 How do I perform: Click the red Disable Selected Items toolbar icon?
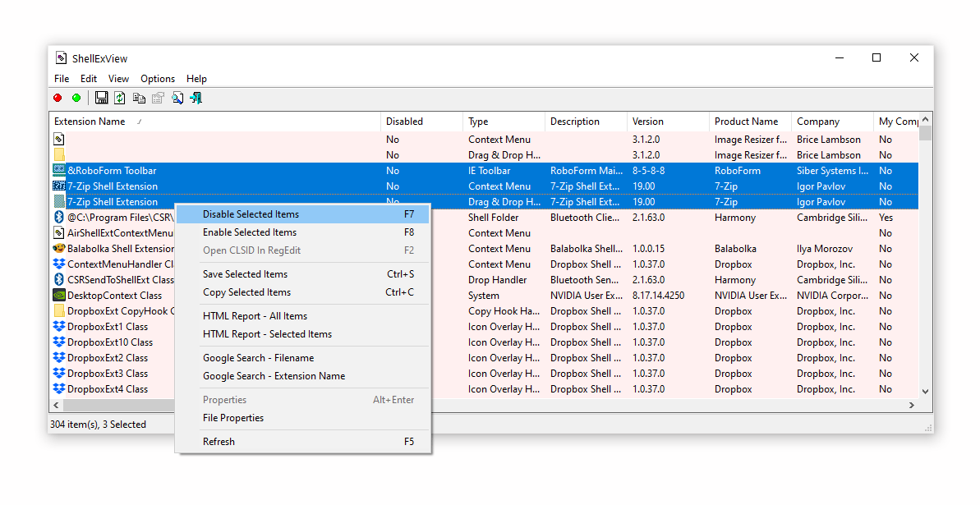click(x=58, y=98)
